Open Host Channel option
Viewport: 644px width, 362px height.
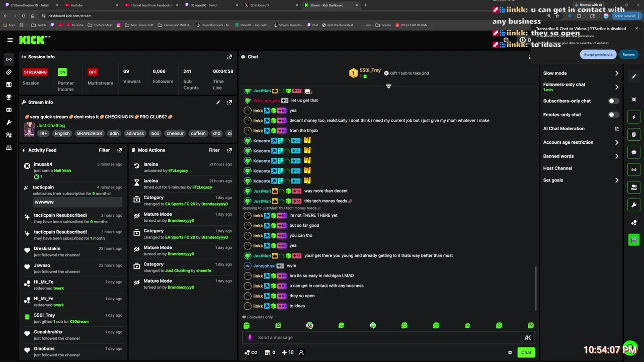point(557,168)
